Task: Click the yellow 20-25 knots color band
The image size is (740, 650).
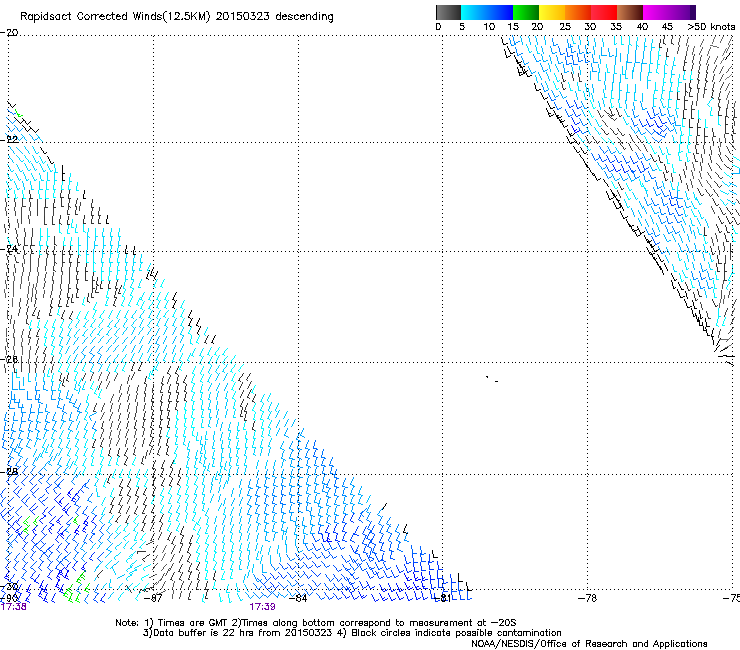Action: (x=552, y=12)
